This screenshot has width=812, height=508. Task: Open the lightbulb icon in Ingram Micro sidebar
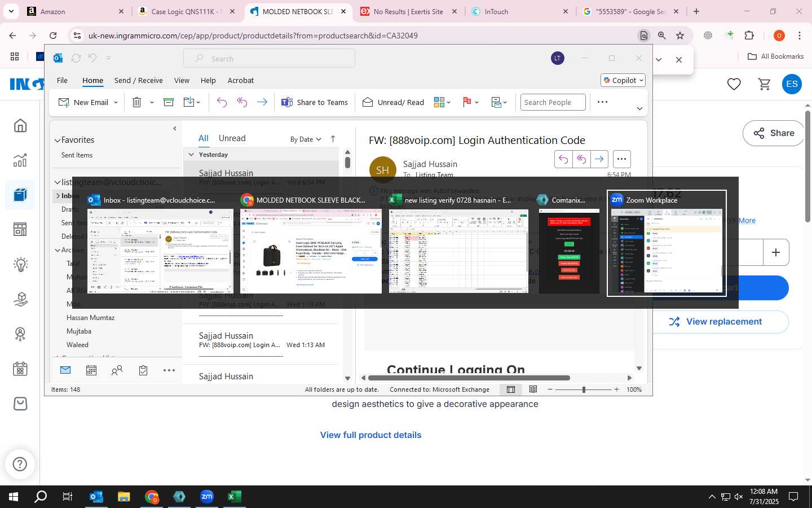tap(20, 264)
